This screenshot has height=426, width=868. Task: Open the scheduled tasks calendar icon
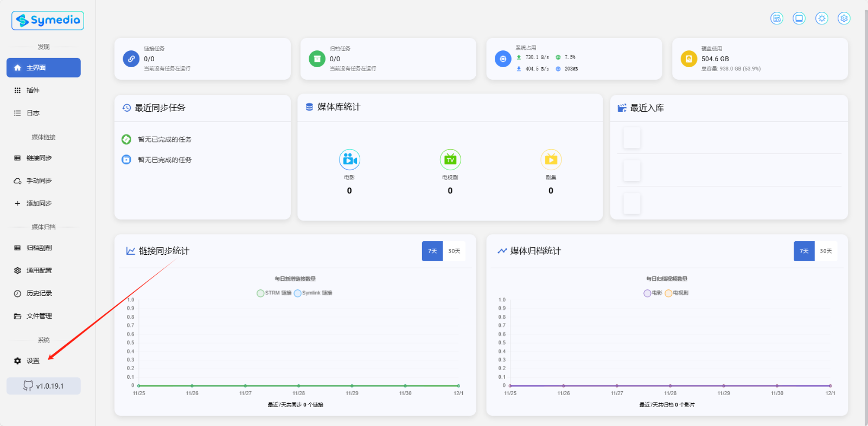pos(777,18)
